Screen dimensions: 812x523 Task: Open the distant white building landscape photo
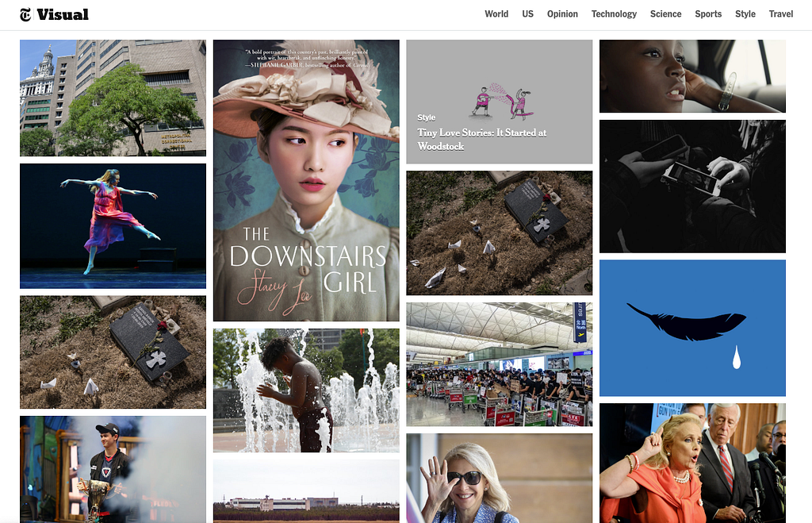point(306,491)
